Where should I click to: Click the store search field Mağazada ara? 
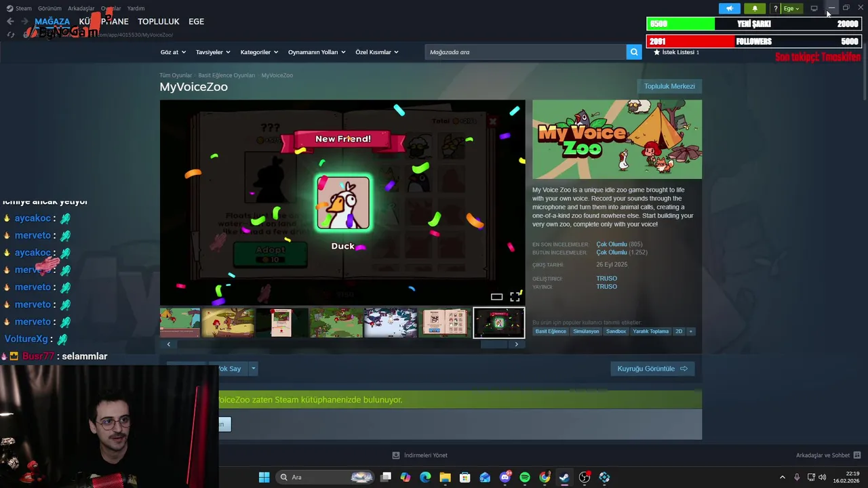click(x=526, y=52)
